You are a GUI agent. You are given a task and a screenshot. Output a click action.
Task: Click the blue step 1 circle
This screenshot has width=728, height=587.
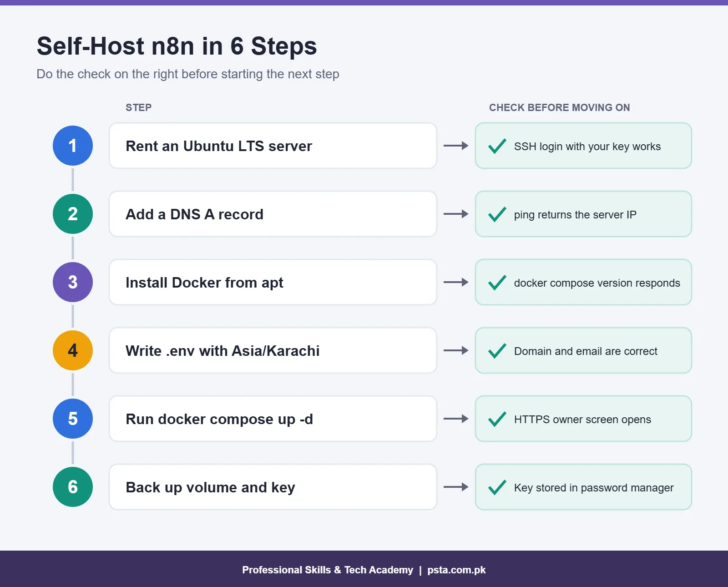(x=73, y=146)
